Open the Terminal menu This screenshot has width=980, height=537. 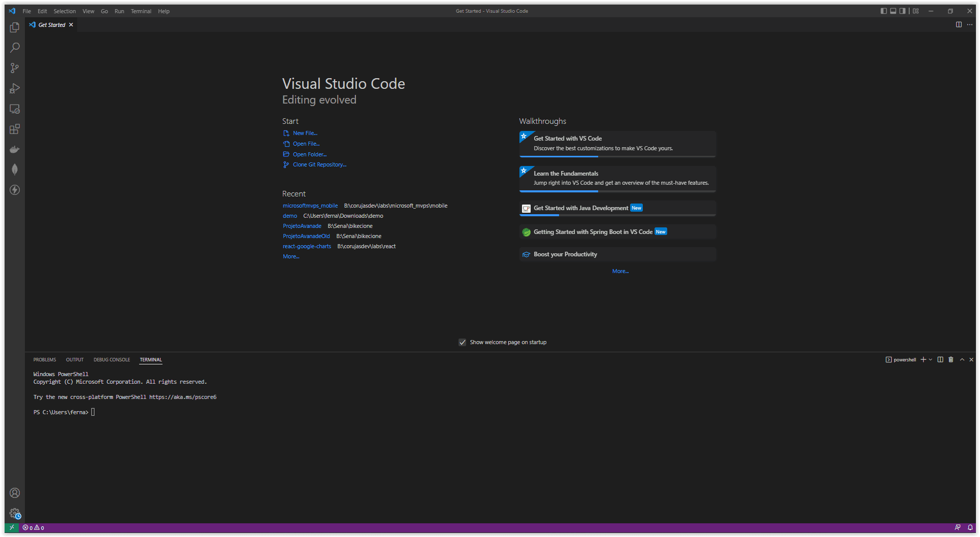coord(141,11)
